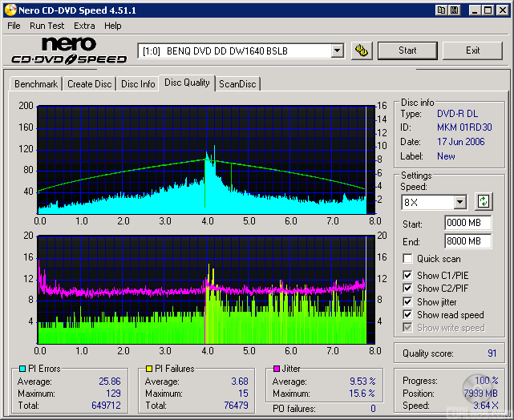Enable the Quick scan checkbox

pos(408,259)
